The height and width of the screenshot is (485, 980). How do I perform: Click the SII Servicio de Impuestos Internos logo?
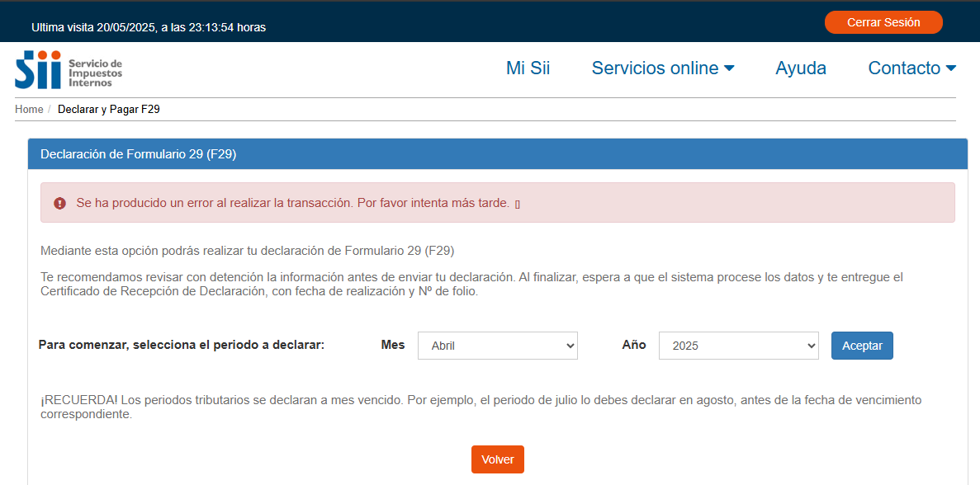click(69, 69)
